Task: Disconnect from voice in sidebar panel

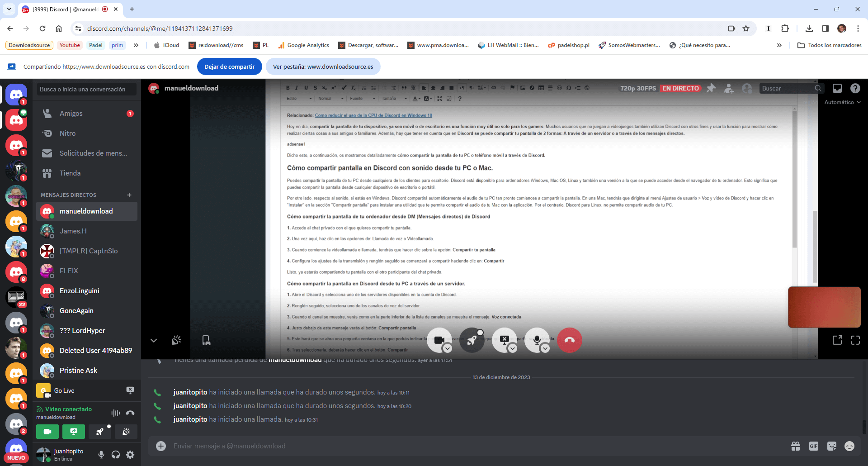Action: click(x=130, y=413)
